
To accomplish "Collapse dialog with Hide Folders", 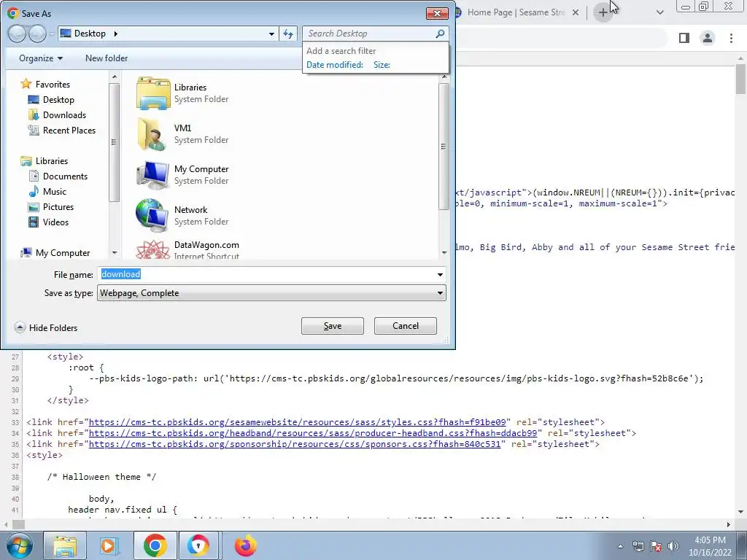I will pos(46,327).
